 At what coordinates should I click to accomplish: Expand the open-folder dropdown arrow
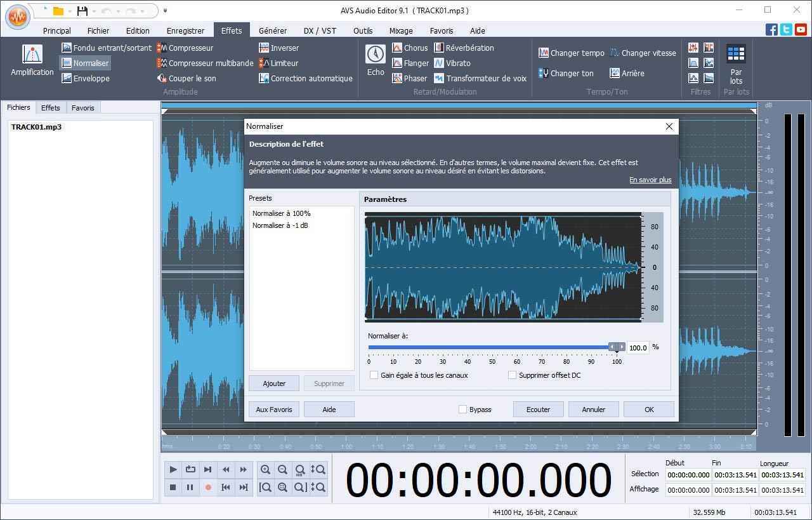click(69, 11)
